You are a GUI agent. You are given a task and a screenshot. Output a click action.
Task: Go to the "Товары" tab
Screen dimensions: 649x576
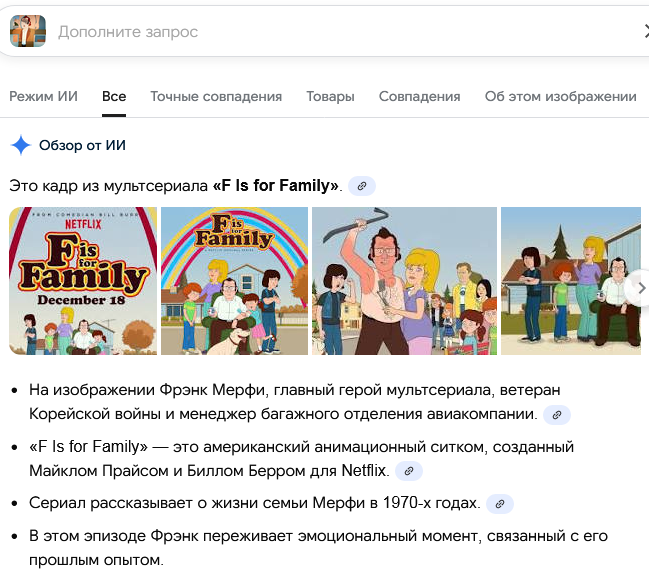tap(330, 97)
